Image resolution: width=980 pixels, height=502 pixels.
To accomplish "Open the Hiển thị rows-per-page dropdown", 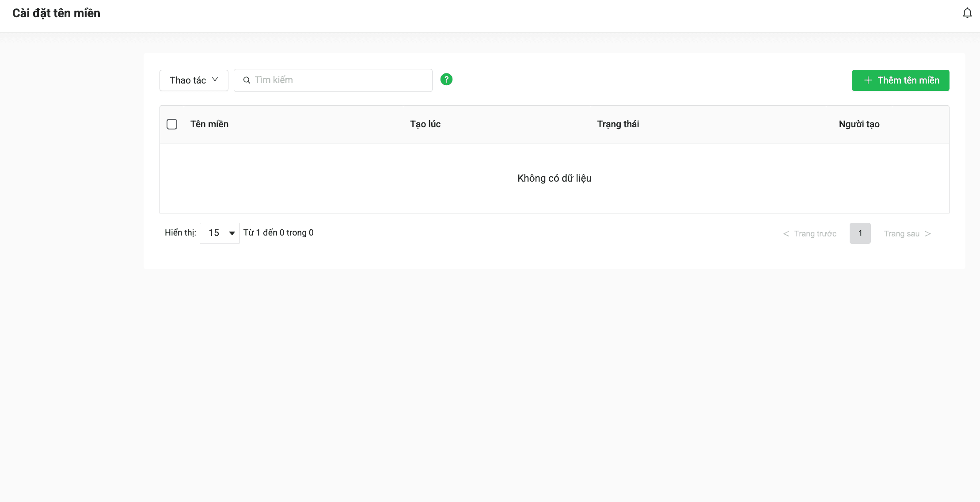I will coord(220,233).
